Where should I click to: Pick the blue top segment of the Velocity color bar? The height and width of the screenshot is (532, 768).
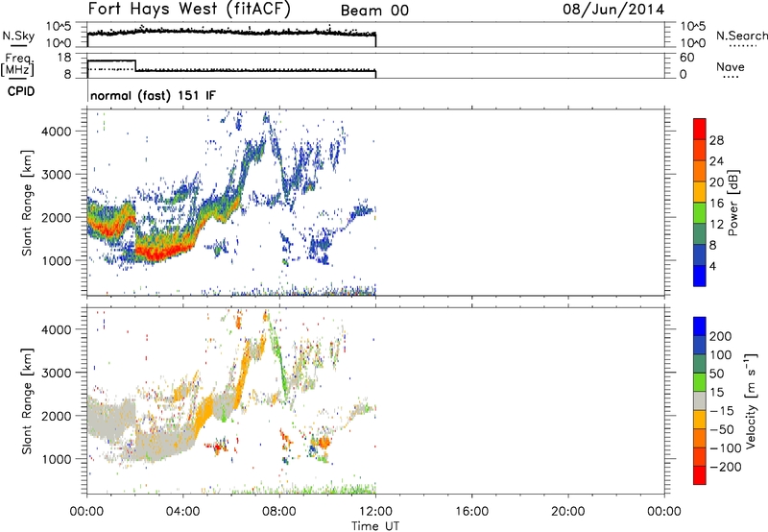pos(700,326)
